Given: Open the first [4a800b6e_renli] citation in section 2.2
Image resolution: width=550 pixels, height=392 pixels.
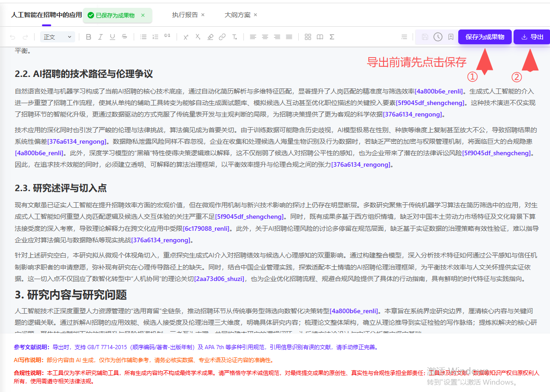Looking at the screenshot, I should point(439,91).
